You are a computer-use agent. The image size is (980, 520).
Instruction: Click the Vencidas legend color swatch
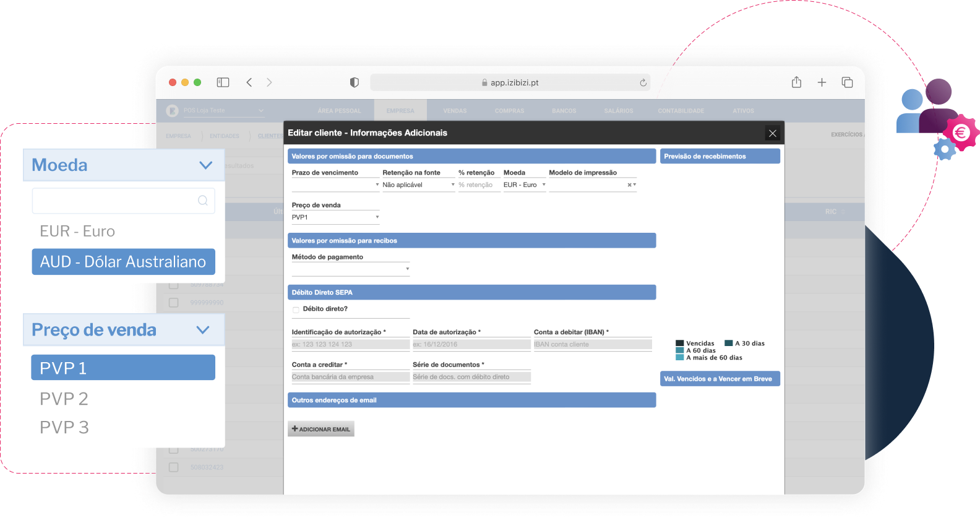[x=680, y=343]
